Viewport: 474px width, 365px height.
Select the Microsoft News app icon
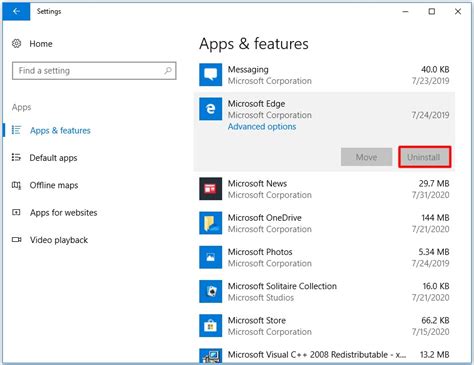point(211,189)
